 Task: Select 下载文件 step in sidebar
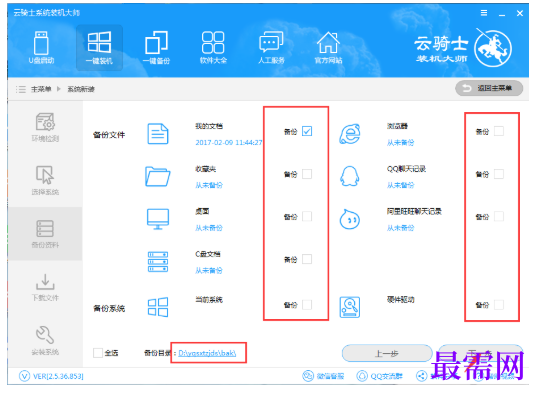click(x=45, y=287)
